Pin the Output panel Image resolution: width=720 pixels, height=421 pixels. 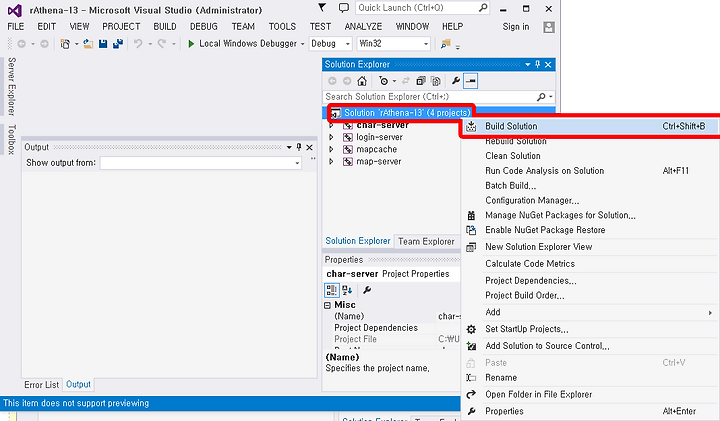[x=299, y=147]
